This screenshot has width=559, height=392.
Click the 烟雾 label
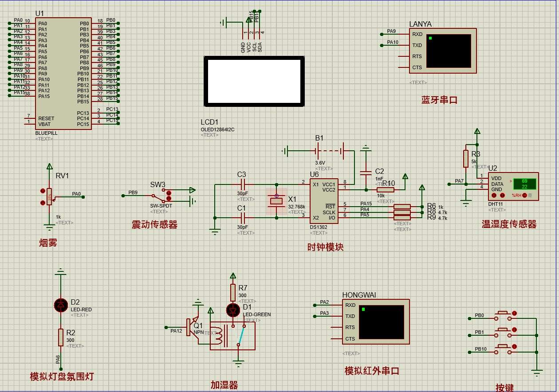(48, 243)
